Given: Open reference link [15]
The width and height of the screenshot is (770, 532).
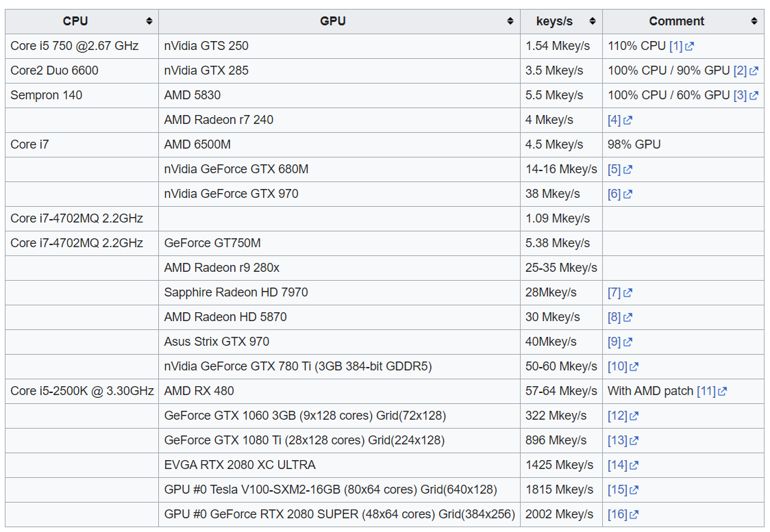Looking at the screenshot, I should pyautogui.click(x=623, y=490).
